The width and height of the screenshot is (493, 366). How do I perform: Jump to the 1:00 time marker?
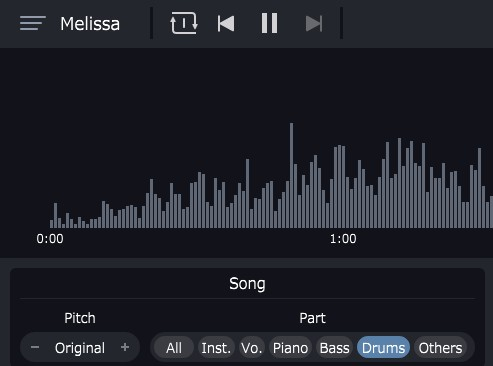click(343, 239)
